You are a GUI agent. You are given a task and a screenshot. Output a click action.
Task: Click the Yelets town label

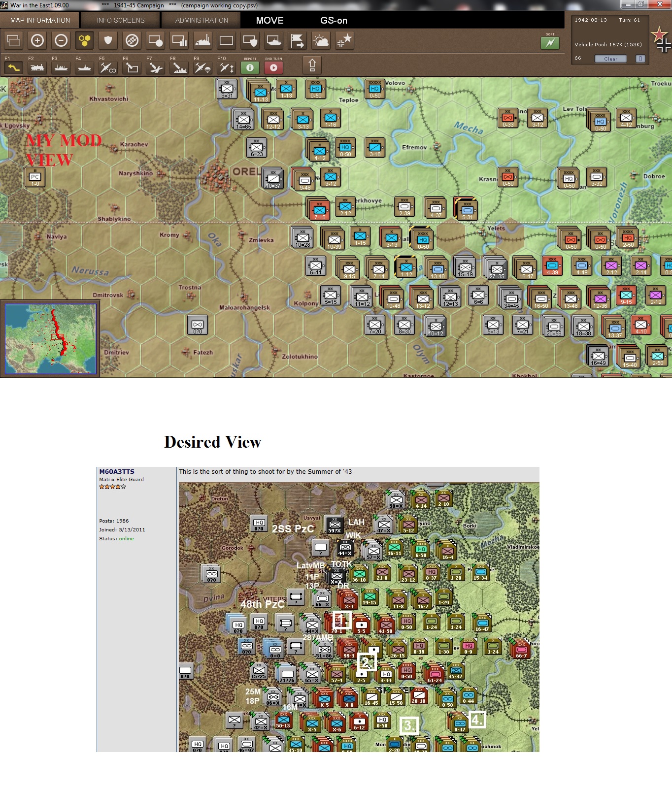tap(496, 228)
